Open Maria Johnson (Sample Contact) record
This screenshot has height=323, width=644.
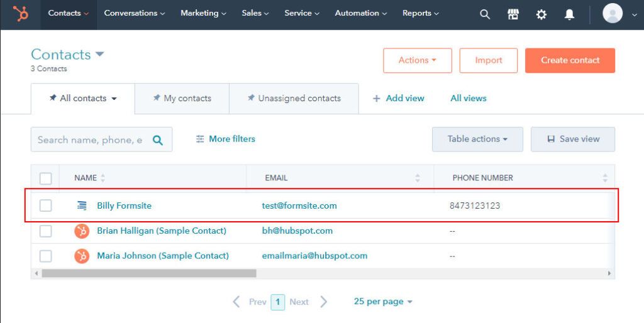coord(163,256)
